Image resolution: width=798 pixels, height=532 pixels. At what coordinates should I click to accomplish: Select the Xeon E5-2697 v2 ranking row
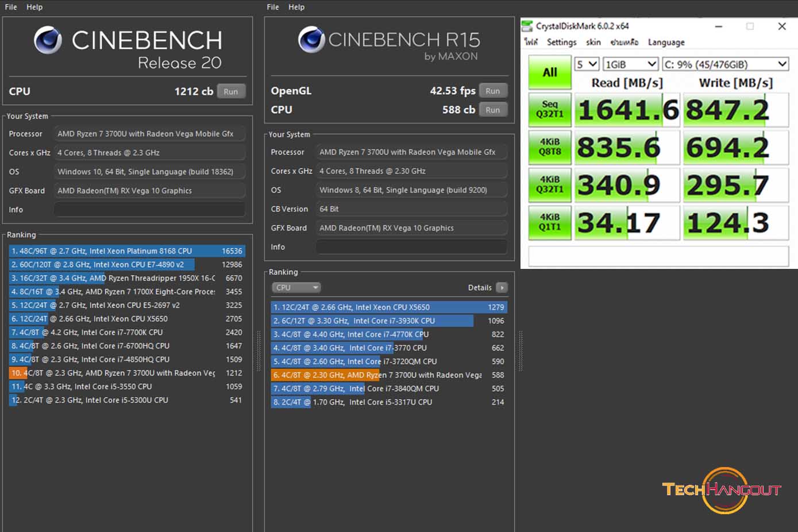click(x=127, y=305)
